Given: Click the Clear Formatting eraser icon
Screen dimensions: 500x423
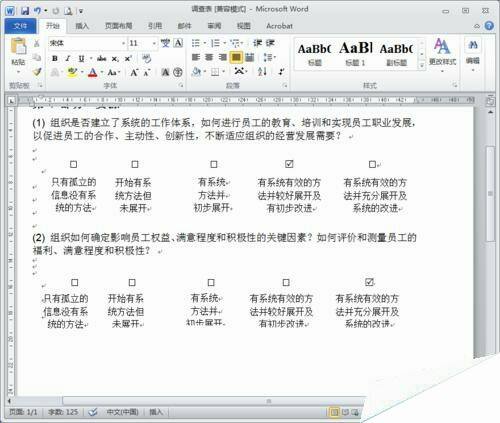Looking at the screenshot, I should pyautogui.click(x=146, y=59).
